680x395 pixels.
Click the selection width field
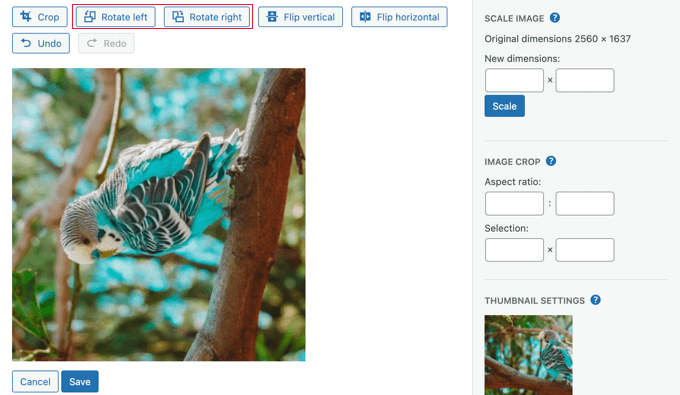(514, 250)
